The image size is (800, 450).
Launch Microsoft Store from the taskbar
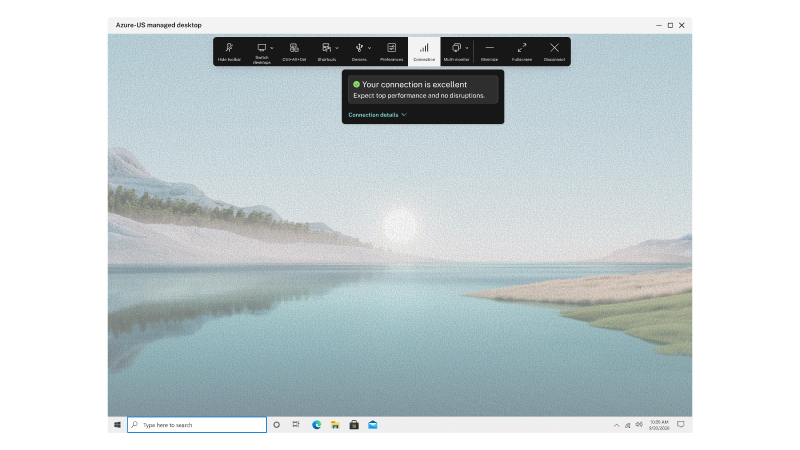tap(353, 425)
